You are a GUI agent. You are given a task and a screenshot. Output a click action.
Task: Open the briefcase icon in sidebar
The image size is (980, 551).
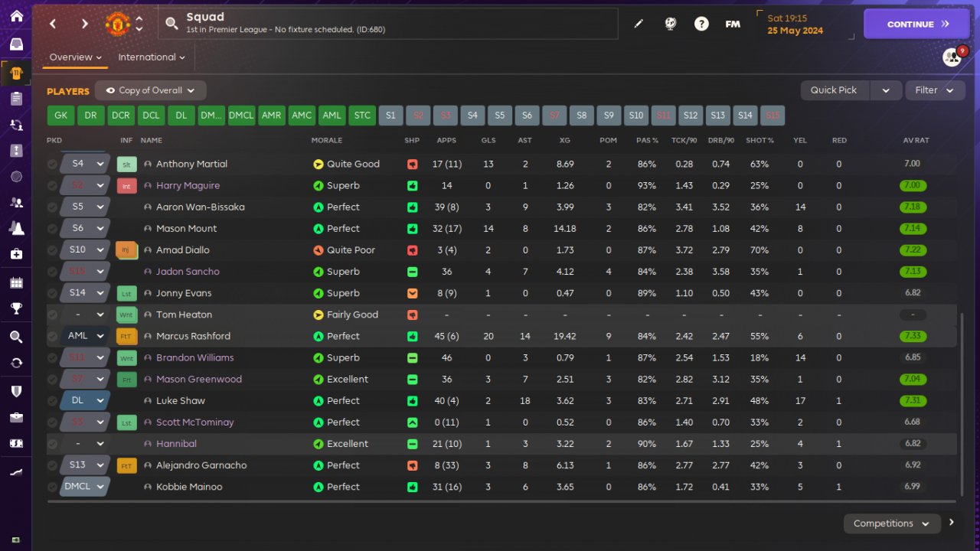(16, 417)
